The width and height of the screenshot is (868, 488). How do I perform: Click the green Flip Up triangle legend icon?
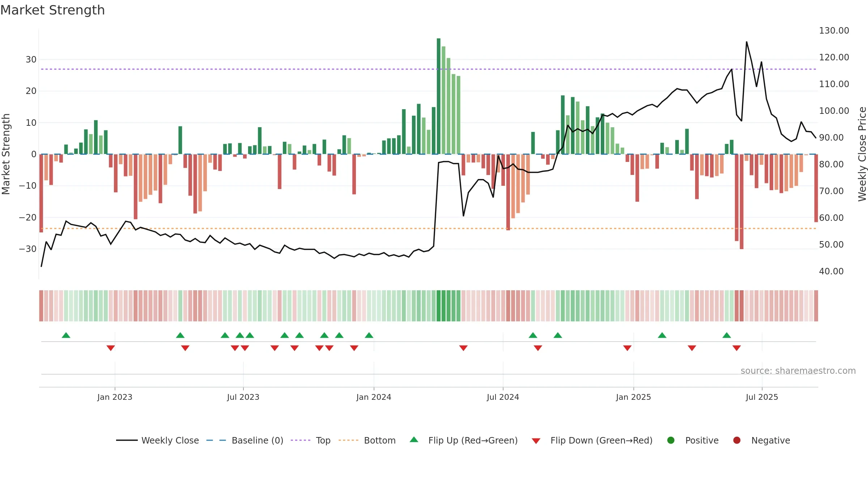[414, 440]
